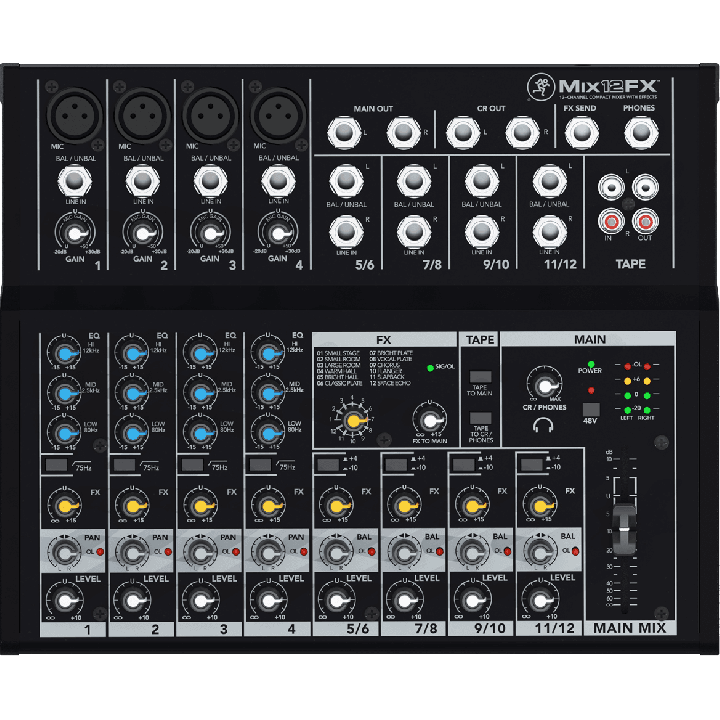Toggle the 5/6 channel +4/-10 switch
Image resolution: width=720 pixels, height=720 pixels.
[x=328, y=464]
